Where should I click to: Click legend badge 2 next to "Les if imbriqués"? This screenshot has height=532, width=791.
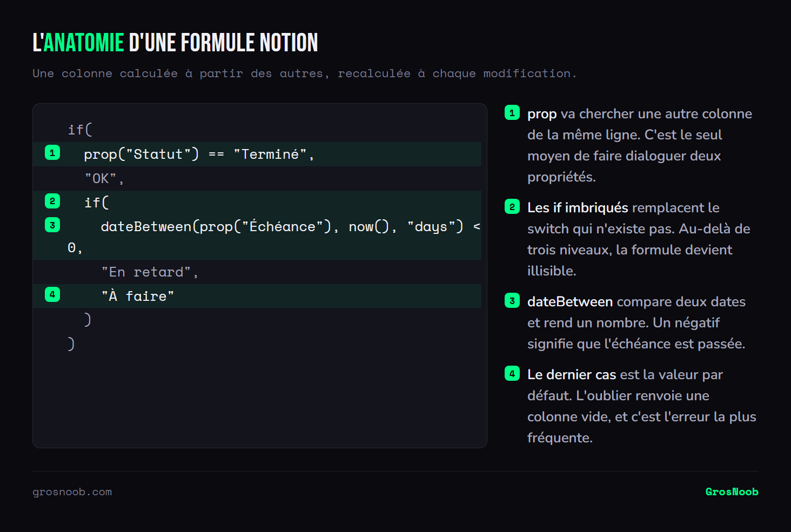click(x=512, y=207)
